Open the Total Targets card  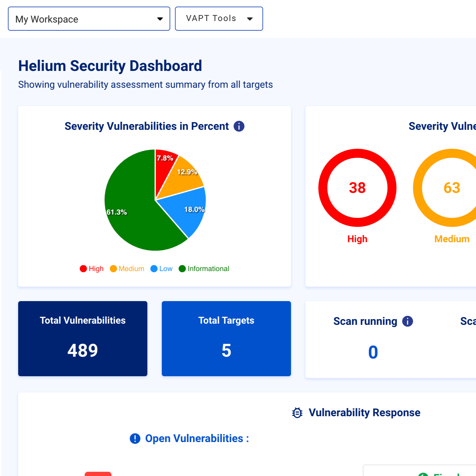(226, 338)
